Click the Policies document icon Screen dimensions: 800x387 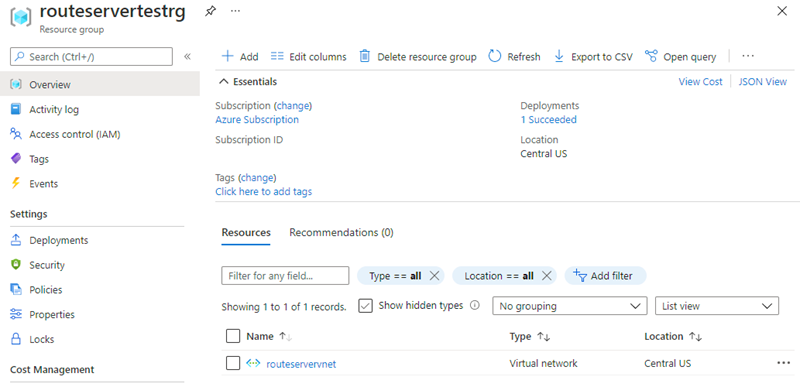point(16,290)
